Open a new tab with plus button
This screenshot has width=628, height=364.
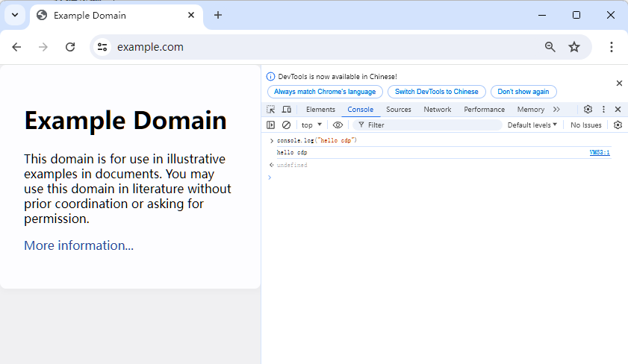coord(218,15)
